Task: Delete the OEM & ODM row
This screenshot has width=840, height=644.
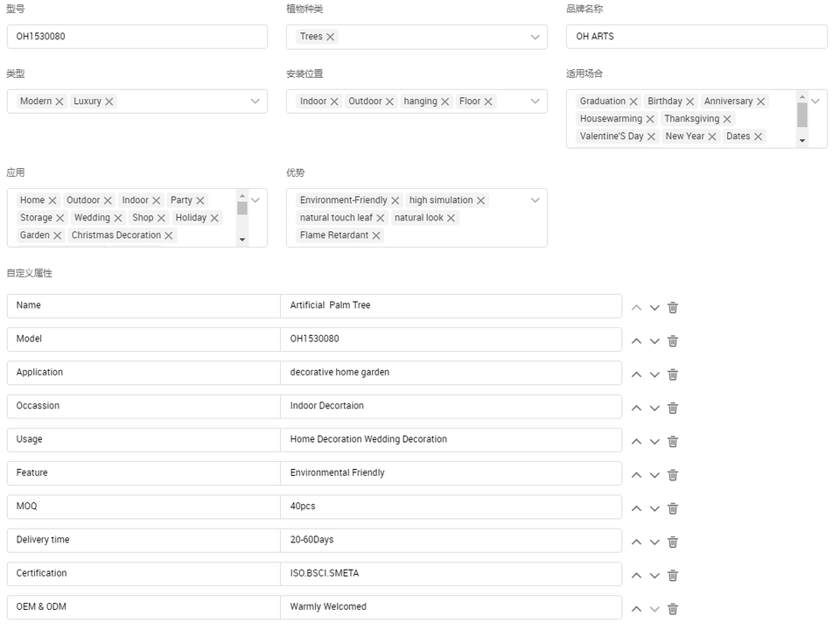Action: (x=673, y=609)
